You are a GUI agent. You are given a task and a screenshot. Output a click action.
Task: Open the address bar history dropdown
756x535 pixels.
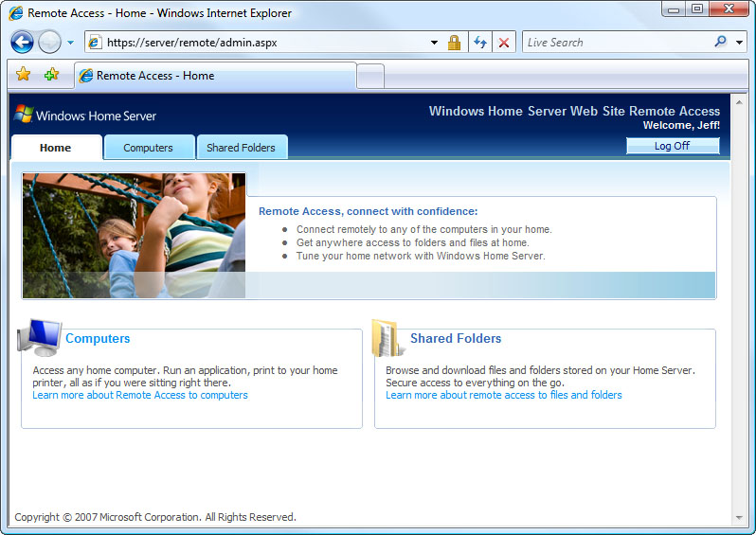(434, 43)
